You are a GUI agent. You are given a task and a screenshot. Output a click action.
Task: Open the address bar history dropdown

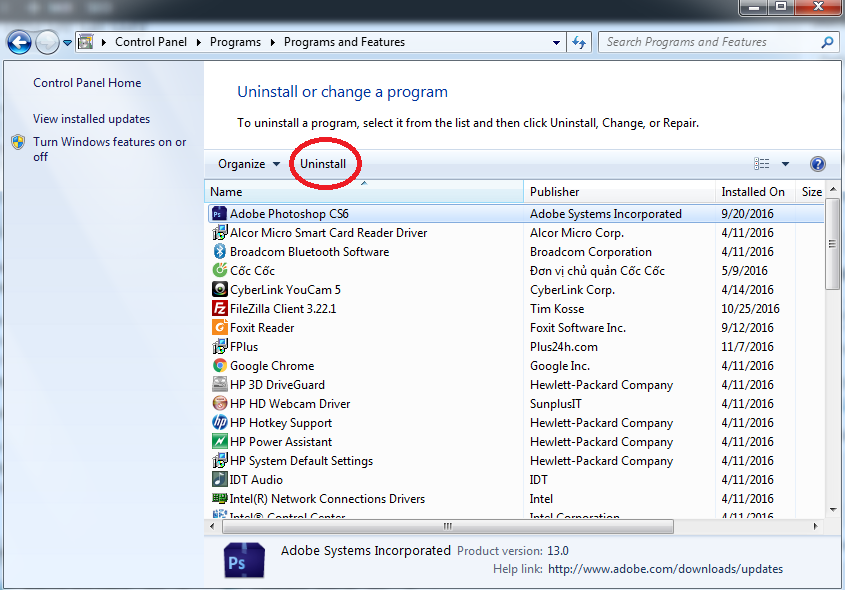(x=557, y=43)
